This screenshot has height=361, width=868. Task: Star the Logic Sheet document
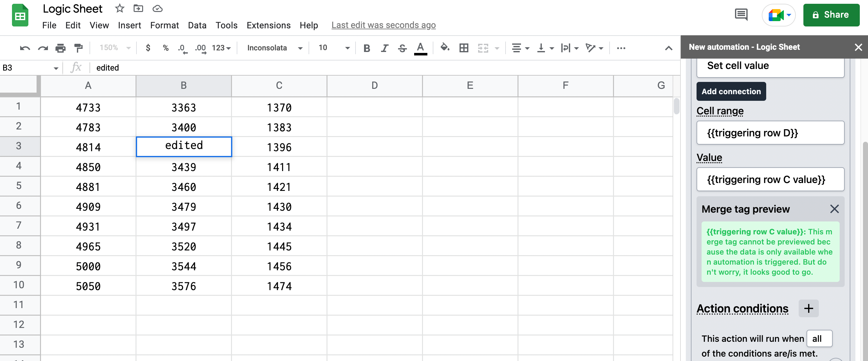pyautogui.click(x=119, y=9)
